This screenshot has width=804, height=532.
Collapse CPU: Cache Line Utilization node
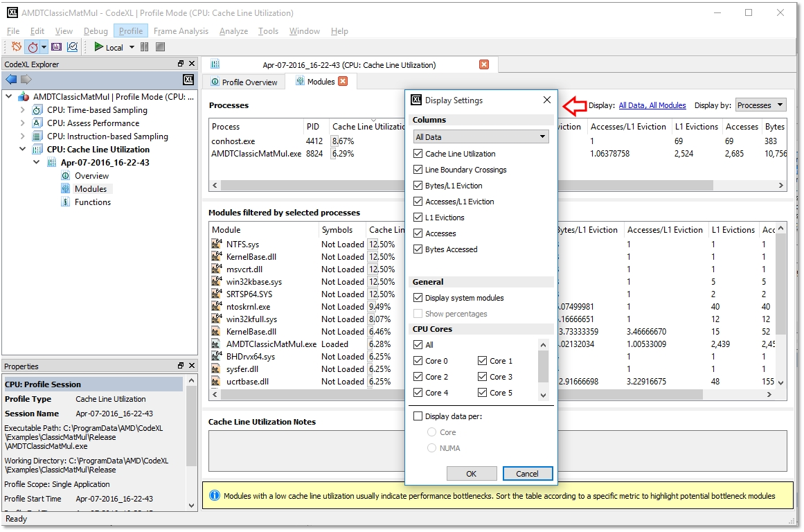pyautogui.click(x=23, y=149)
